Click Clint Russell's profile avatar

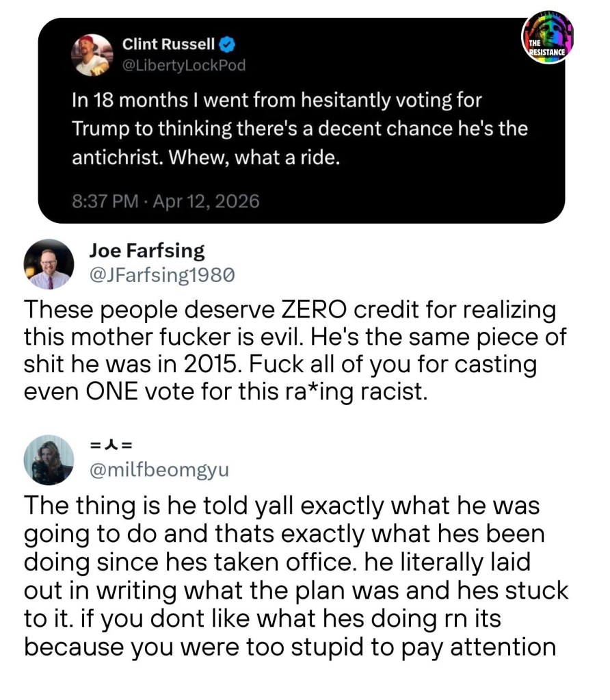(92, 55)
